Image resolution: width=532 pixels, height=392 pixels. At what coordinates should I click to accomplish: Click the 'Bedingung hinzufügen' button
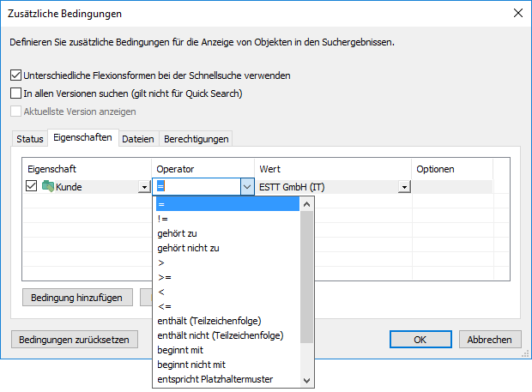pos(77,298)
